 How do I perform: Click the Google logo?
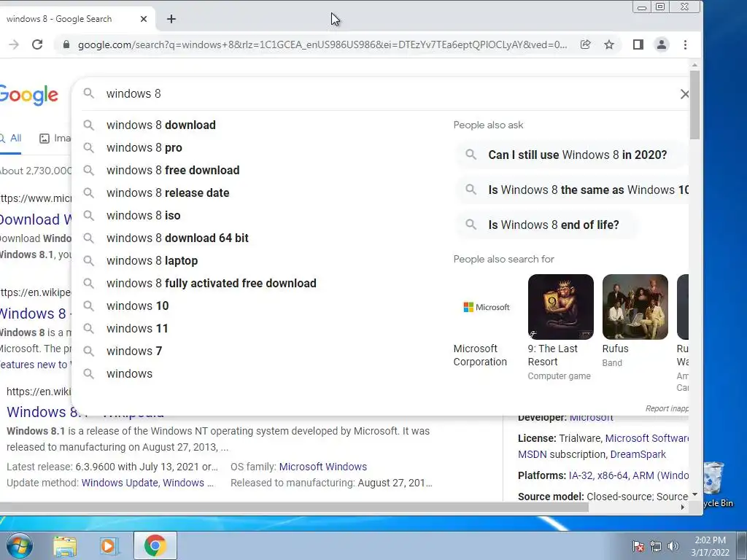tap(29, 96)
